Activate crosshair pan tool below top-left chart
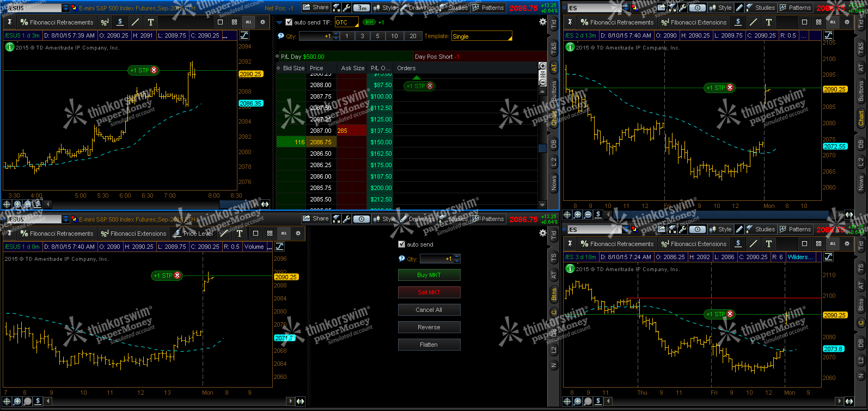 click(x=7, y=204)
